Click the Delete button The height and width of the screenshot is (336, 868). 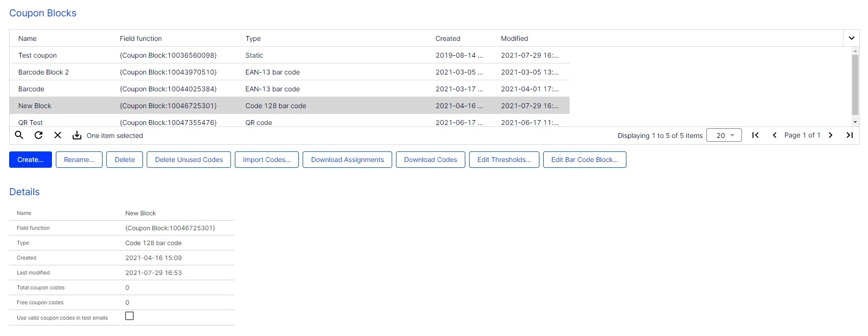point(125,160)
